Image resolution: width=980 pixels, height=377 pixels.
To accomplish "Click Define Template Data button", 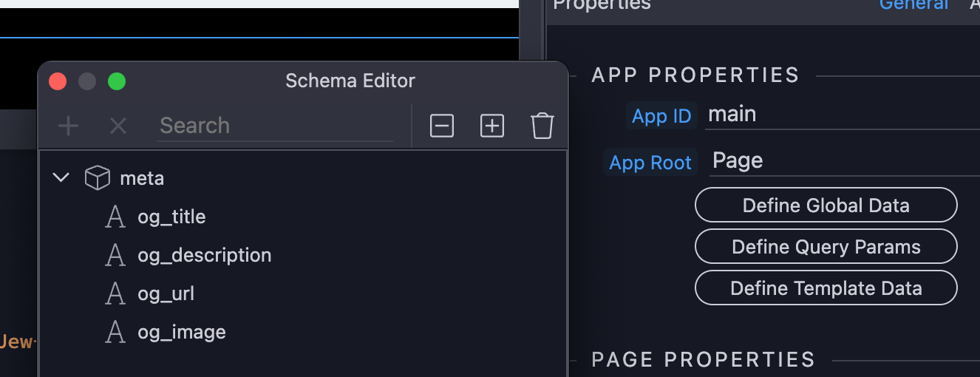I will point(826,288).
